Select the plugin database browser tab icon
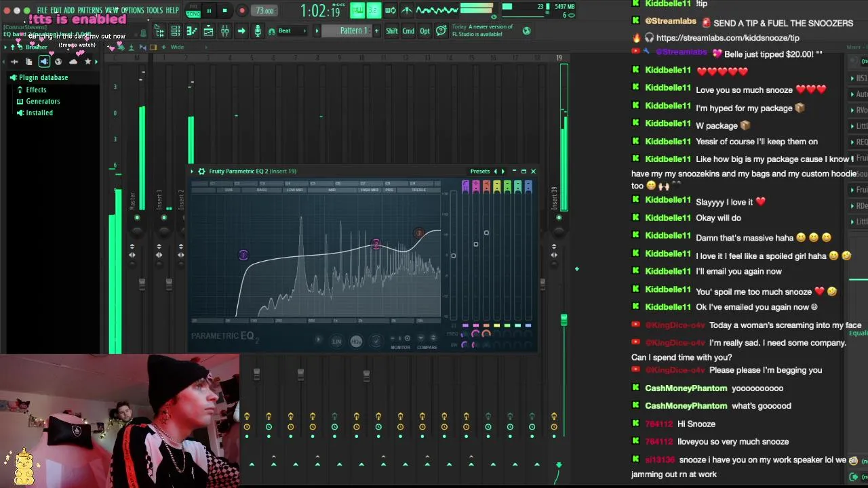868x488 pixels. pos(44,62)
